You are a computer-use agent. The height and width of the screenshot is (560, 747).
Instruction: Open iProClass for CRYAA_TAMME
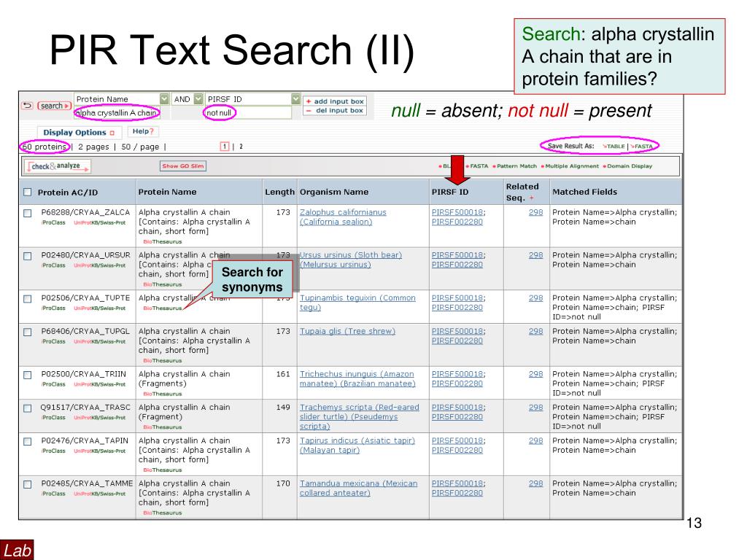(x=53, y=494)
